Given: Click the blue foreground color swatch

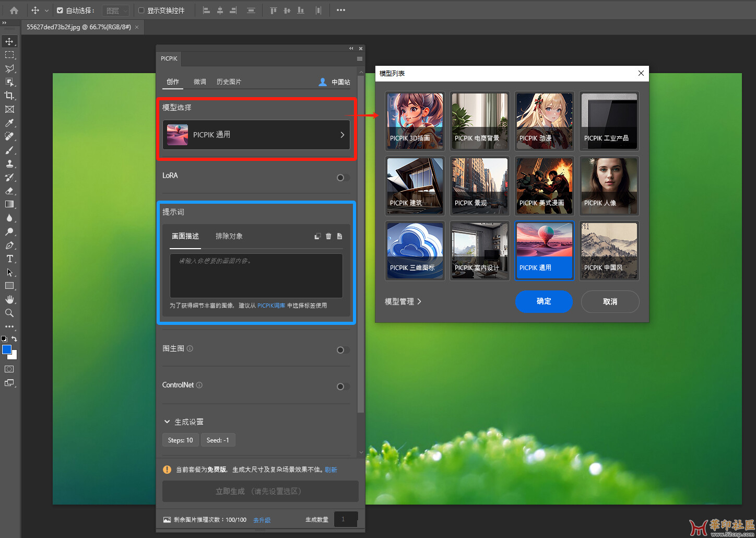Looking at the screenshot, I should click(x=6, y=349).
